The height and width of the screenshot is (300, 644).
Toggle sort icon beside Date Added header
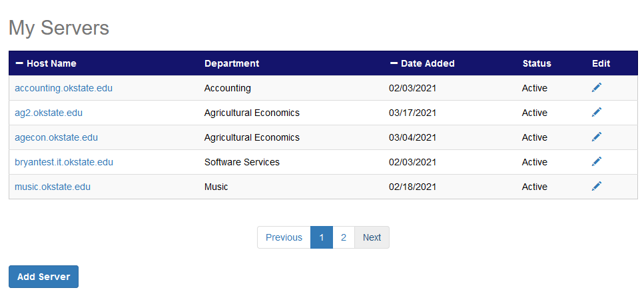click(394, 63)
